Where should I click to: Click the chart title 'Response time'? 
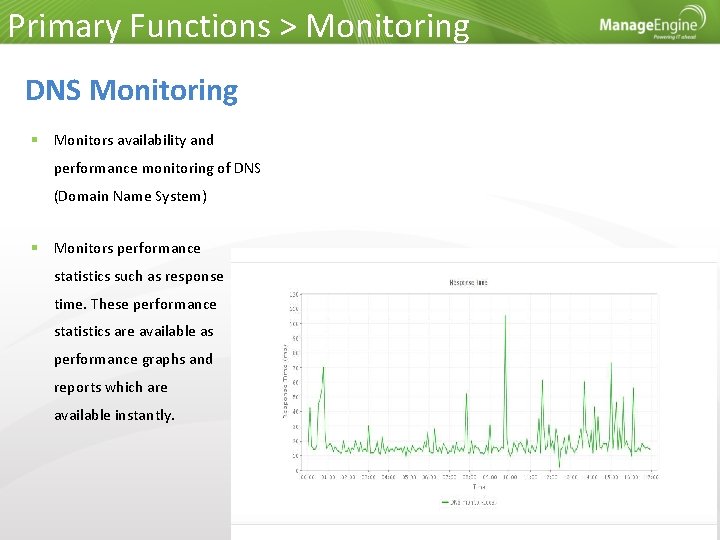click(x=468, y=282)
